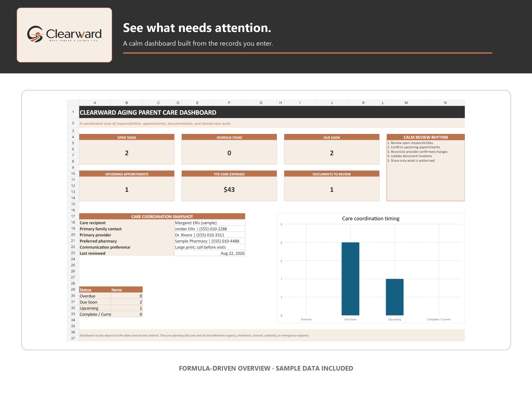Select column M header
The height and width of the screenshot is (399, 532).
point(406,103)
